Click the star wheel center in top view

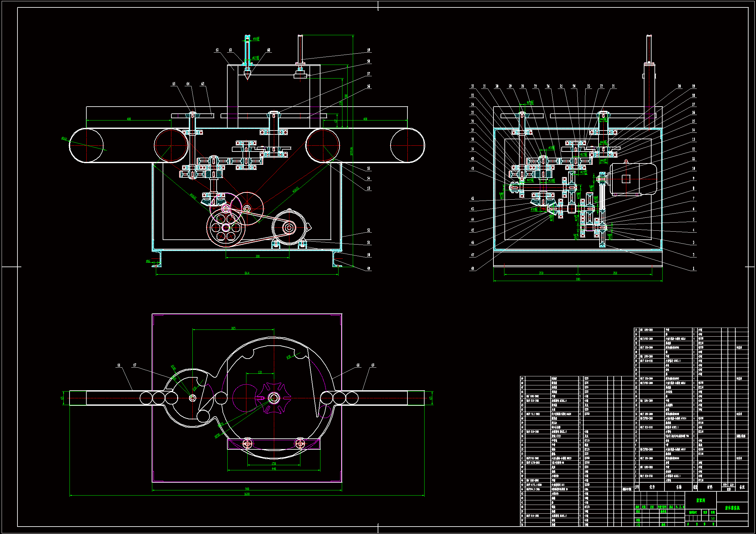[x=273, y=398]
